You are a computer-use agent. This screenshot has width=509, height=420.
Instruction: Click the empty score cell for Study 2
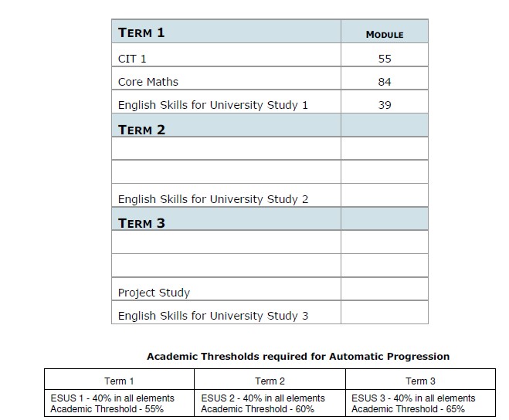point(385,195)
